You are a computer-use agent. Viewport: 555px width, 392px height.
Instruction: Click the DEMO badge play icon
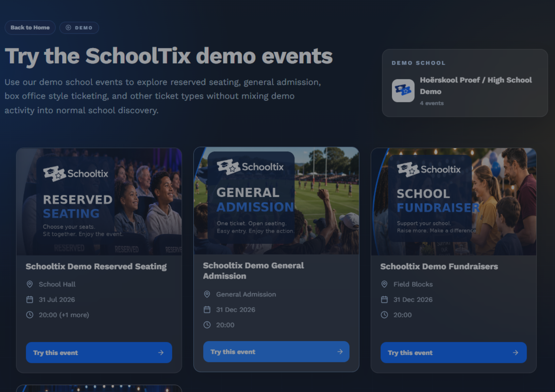coord(68,27)
